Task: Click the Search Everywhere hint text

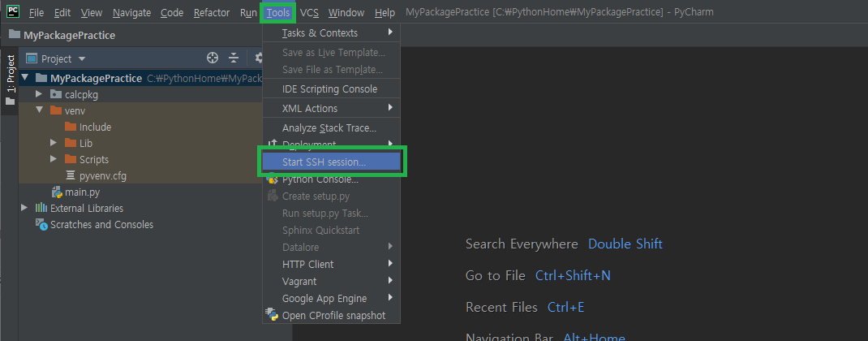Action: pyautogui.click(x=522, y=244)
